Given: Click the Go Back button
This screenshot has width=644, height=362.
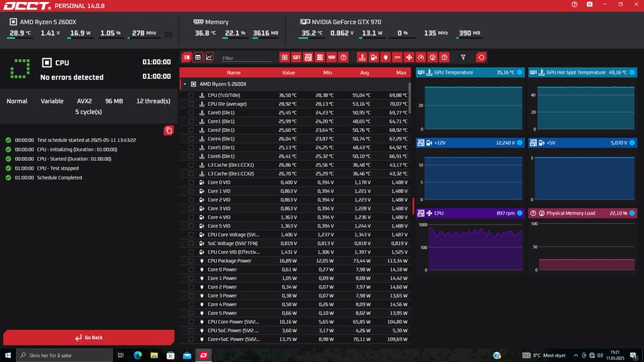Looking at the screenshot, I should (x=89, y=337).
